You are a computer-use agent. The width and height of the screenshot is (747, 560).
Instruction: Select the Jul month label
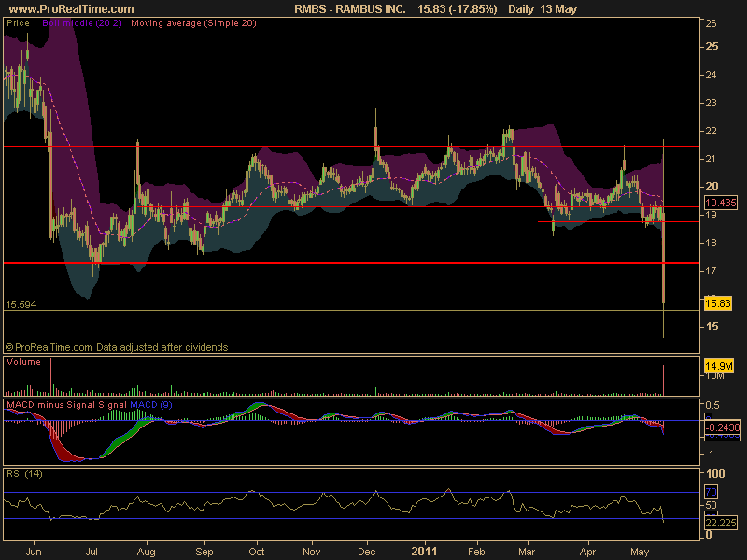[x=92, y=552]
